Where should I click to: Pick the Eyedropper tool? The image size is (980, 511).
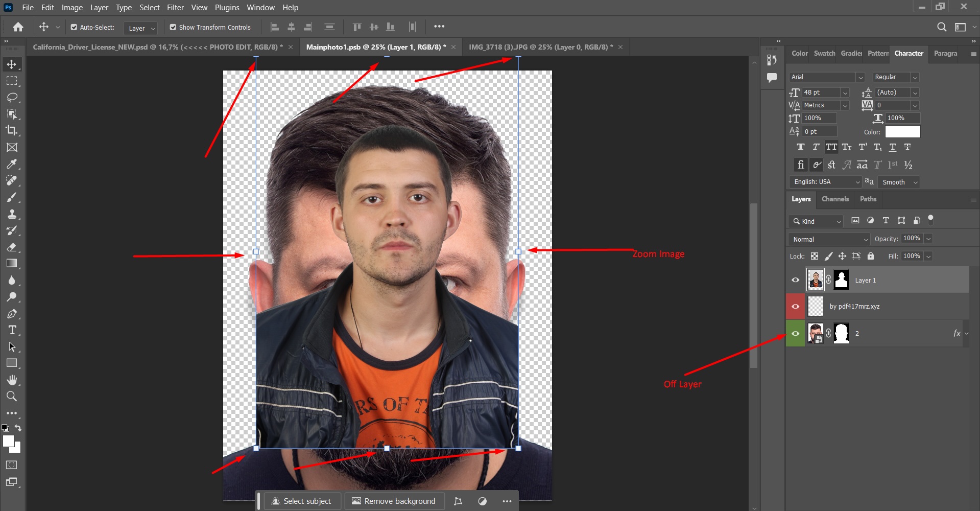pos(12,164)
